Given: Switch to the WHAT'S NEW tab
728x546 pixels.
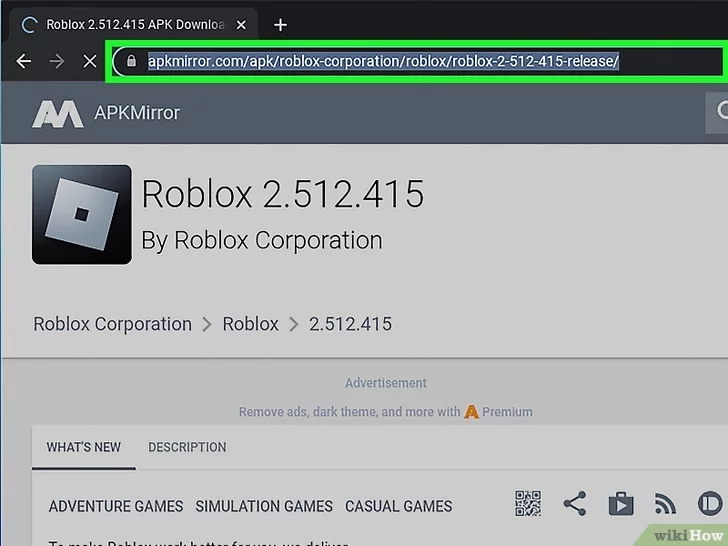Looking at the screenshot, I should (x=84, y=447).
